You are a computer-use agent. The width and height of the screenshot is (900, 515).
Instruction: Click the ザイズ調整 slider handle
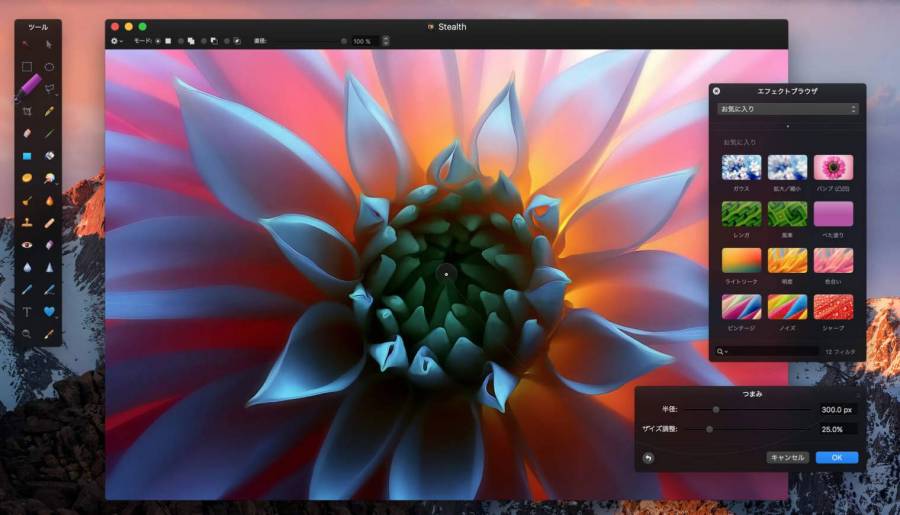(x=709, y=429)
